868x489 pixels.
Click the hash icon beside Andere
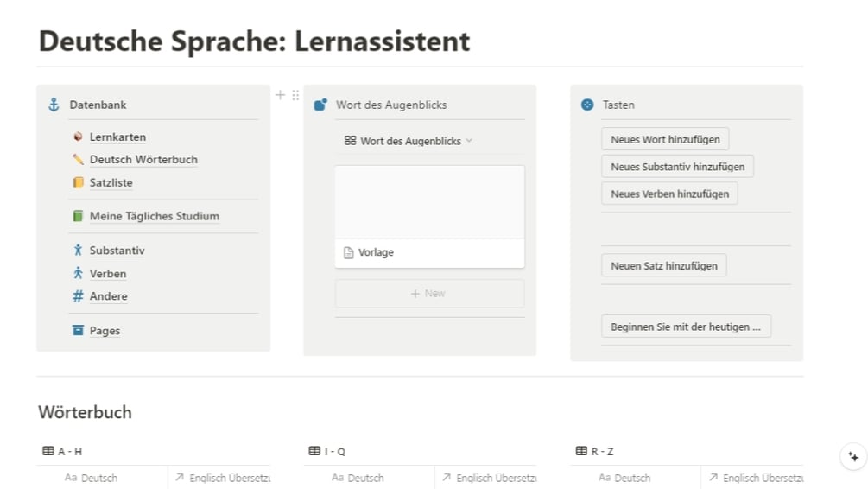(78, 296)
